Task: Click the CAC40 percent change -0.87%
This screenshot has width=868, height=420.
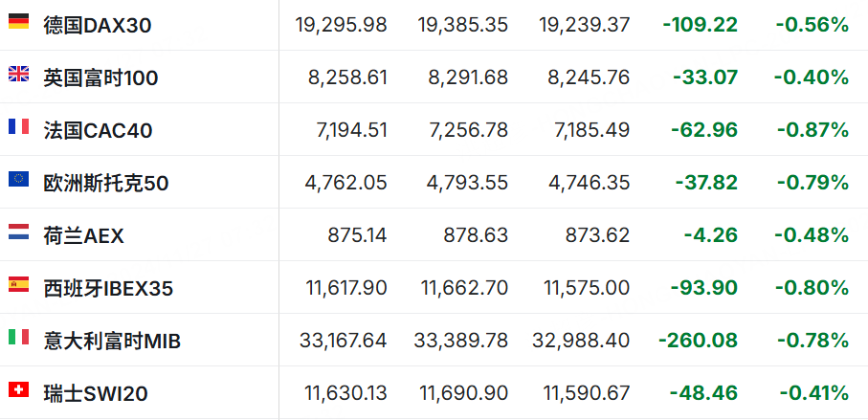Action: [812, 130]
